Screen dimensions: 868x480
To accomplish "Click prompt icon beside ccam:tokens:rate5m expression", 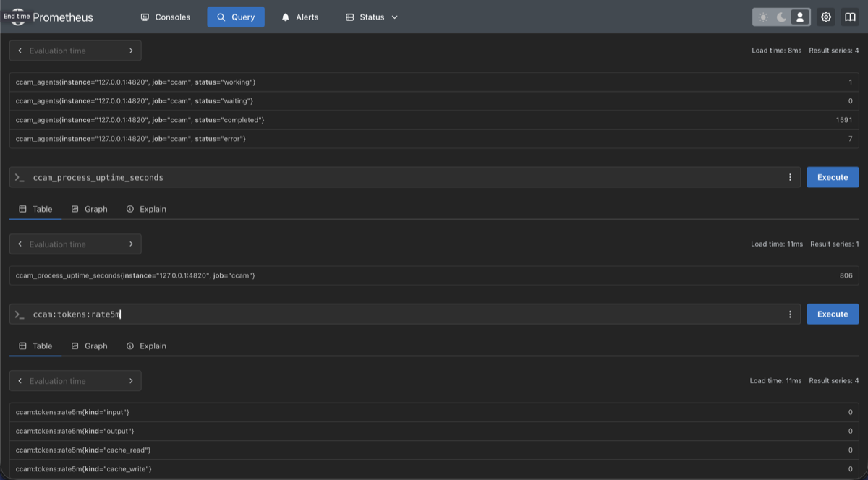I will tap(20, 314).
